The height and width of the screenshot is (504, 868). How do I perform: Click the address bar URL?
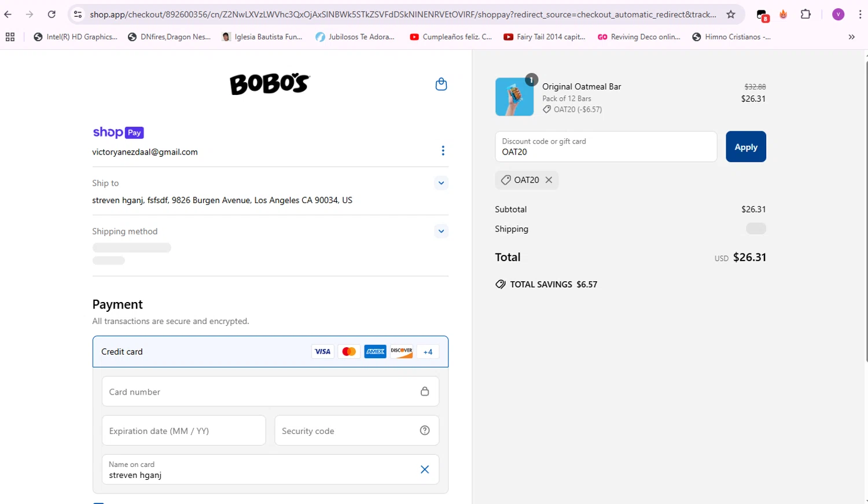(403, 14)
